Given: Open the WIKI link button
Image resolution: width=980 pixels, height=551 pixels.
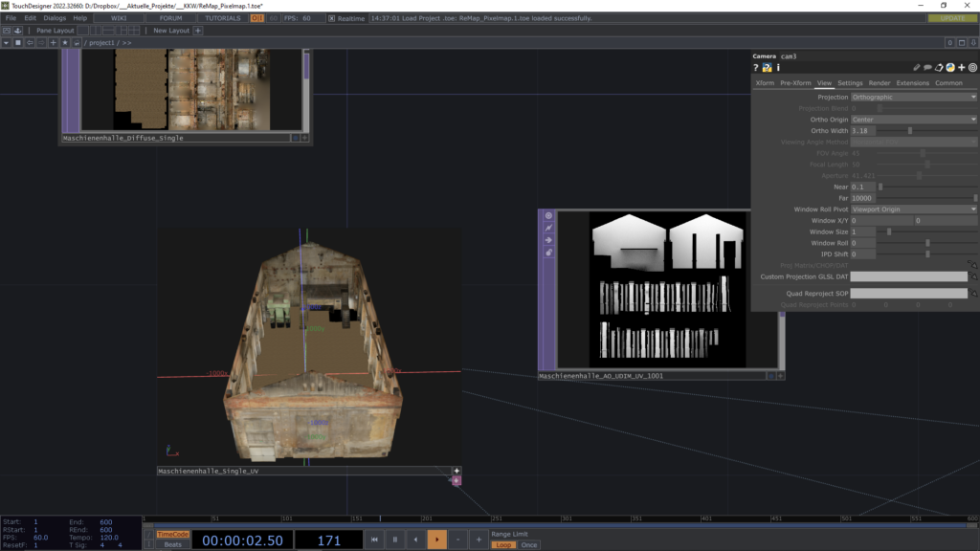Looking at the screenshot, I should click(x=119, y=18).
